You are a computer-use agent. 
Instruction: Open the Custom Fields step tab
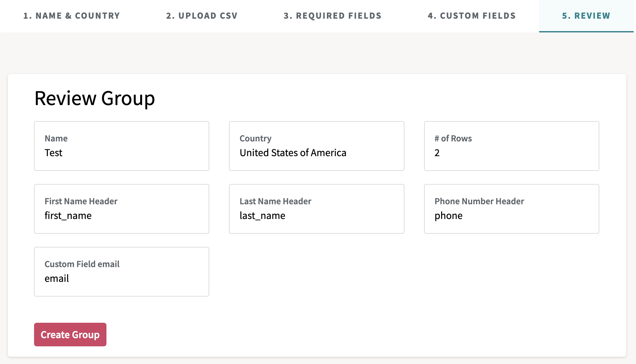472,16
